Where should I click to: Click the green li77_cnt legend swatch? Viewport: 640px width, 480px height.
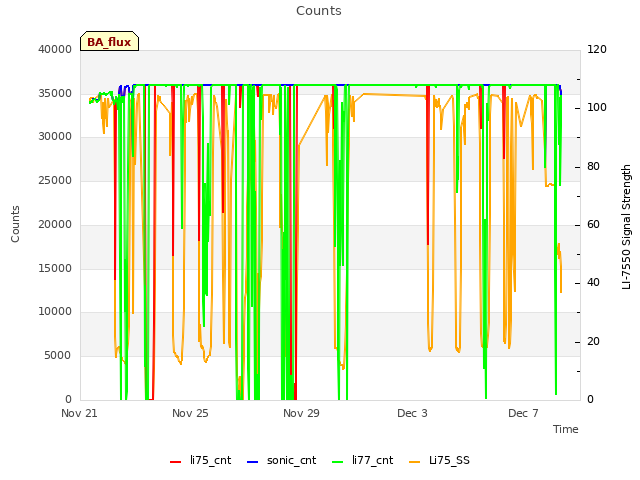click(x=338, y=462)
